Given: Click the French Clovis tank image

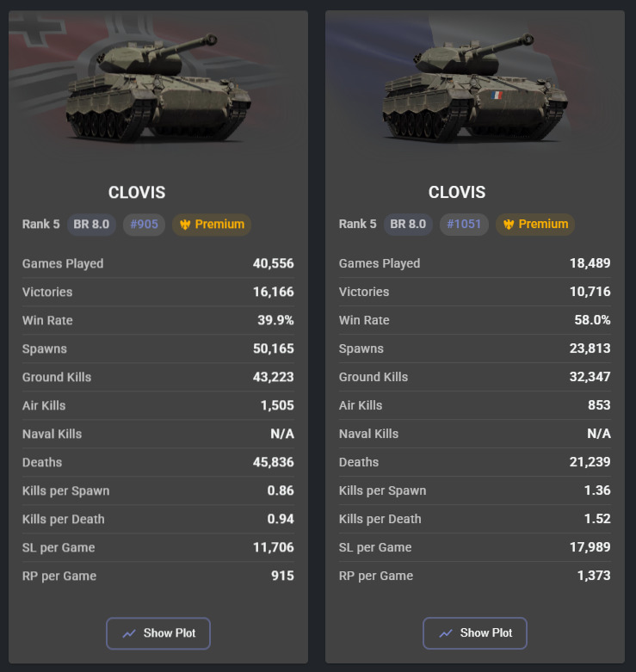Looking at the screenshot, I should tap(475, 88).
